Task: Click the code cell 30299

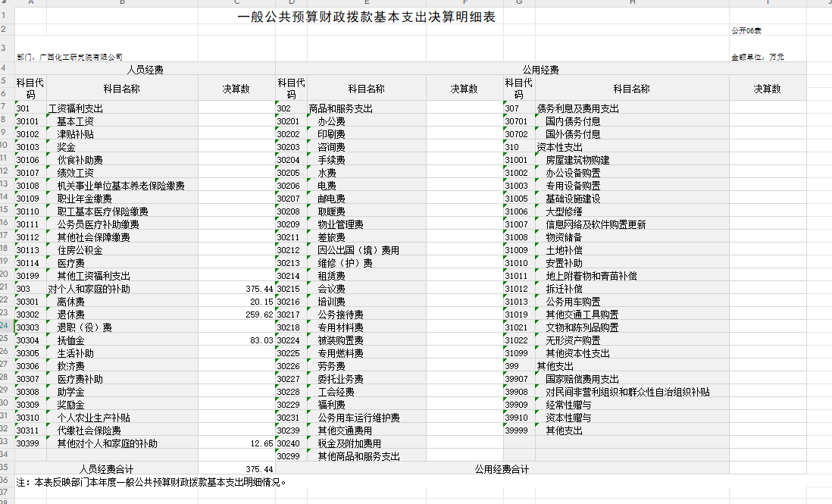Action: [289, 456]
